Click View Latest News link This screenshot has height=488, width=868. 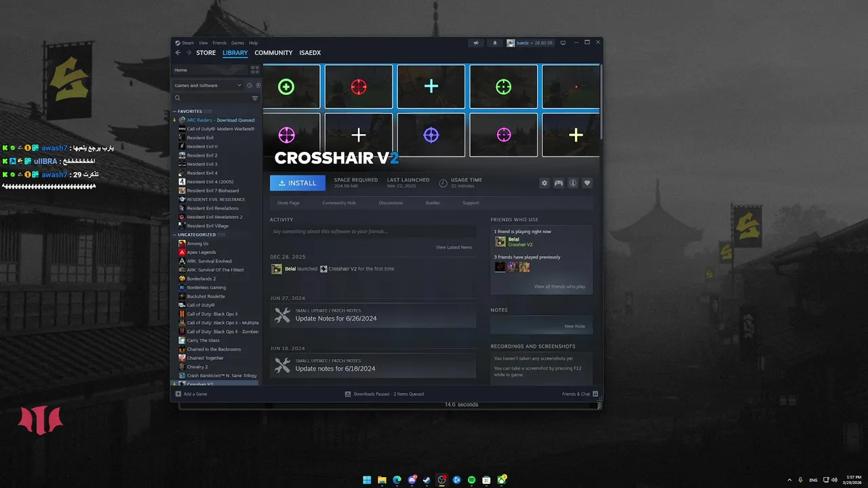pos(454,247)
